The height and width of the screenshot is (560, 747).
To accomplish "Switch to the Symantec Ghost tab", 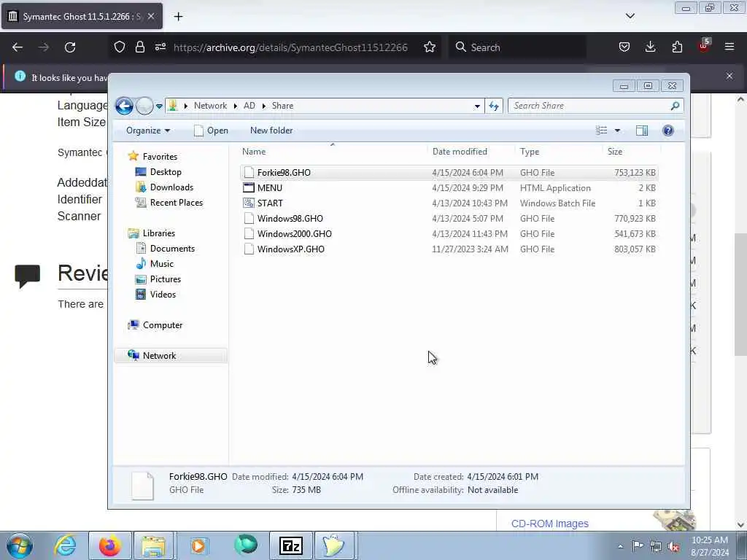I will point(82,16).
